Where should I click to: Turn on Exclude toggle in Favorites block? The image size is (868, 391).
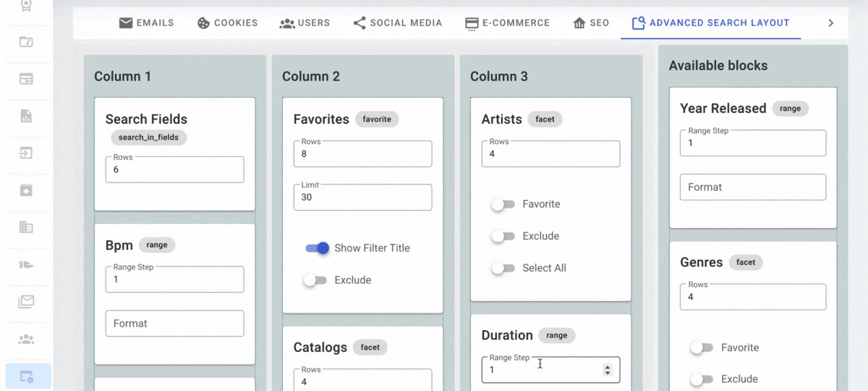(x=315, y=279)
